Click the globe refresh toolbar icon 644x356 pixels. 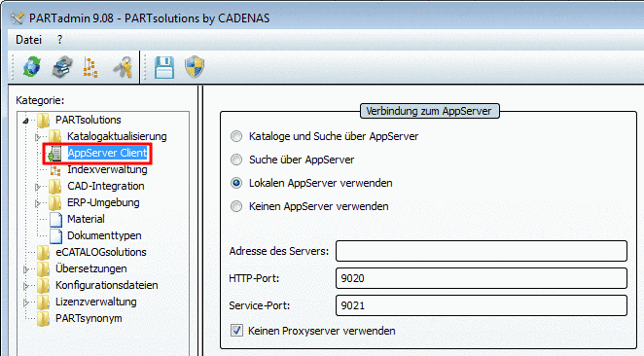click(x=32, y=67)
